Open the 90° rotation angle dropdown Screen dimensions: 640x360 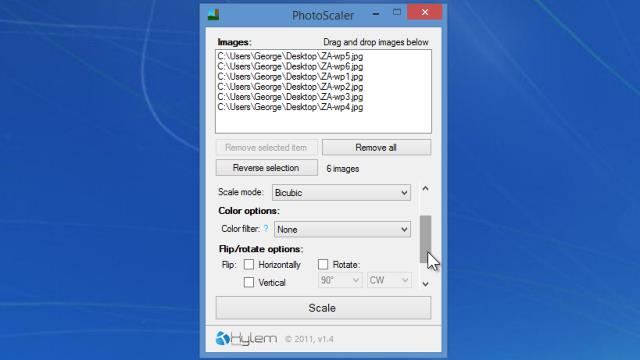[x=340, y=280]
